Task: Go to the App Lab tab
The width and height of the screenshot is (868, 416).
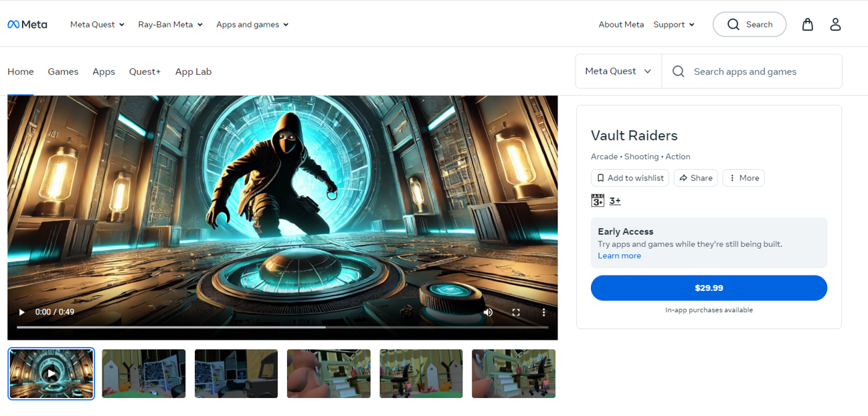Action: (x=193, y=72)
